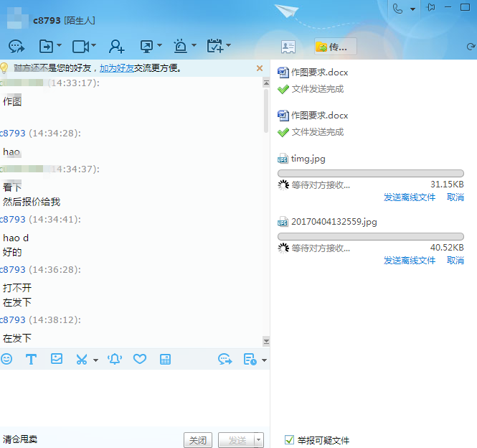Screen dimensions: 477x448
Task: Open the screenshot tool dropdown arrow
Action: [95, 360]
